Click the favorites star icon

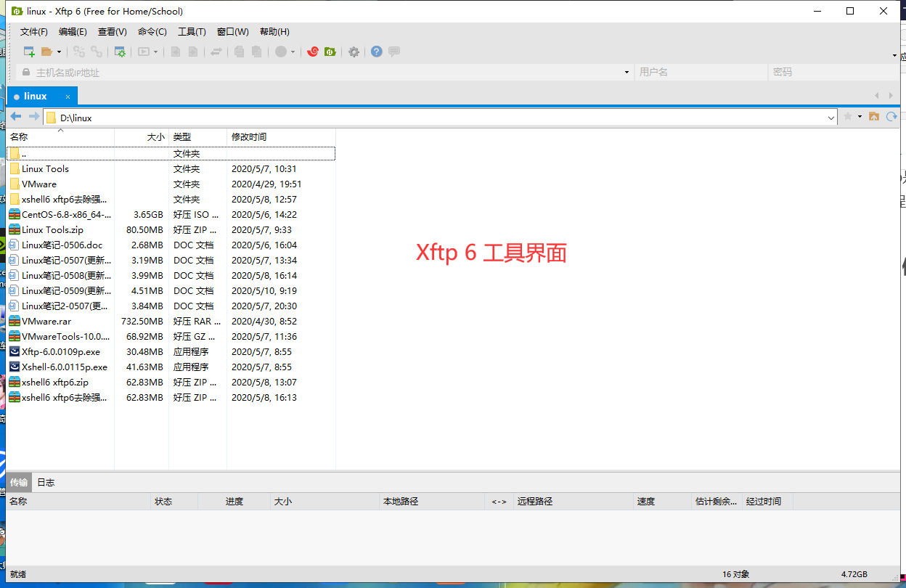pyautogui.click(x=848, y=117)
